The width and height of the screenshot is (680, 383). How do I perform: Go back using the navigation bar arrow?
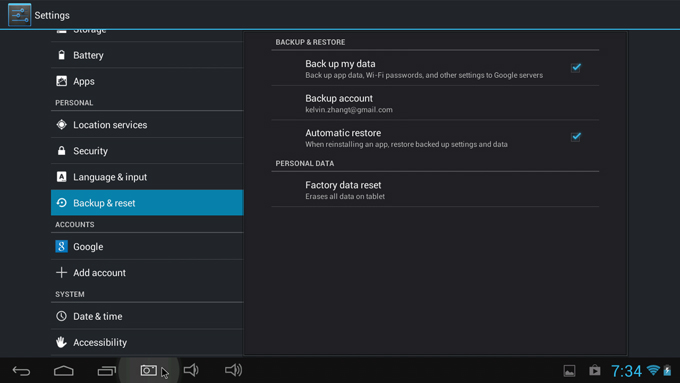click(x=21, y=370)
